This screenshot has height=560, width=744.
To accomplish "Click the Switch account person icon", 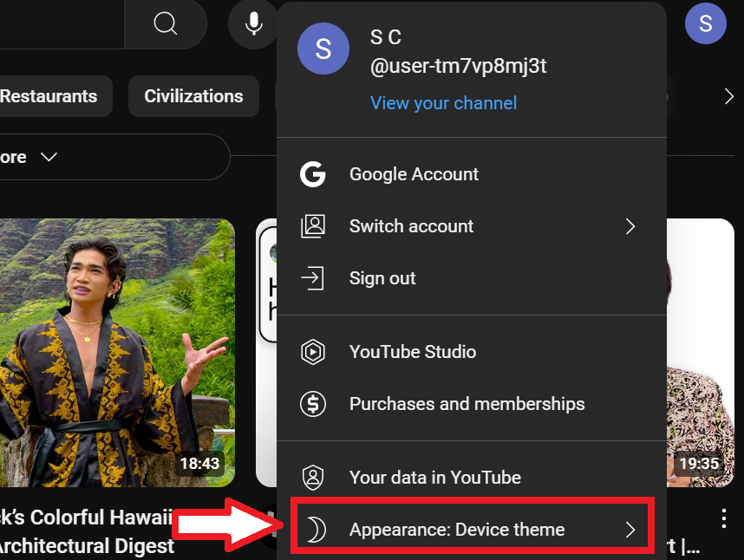I will coord(313,226).
